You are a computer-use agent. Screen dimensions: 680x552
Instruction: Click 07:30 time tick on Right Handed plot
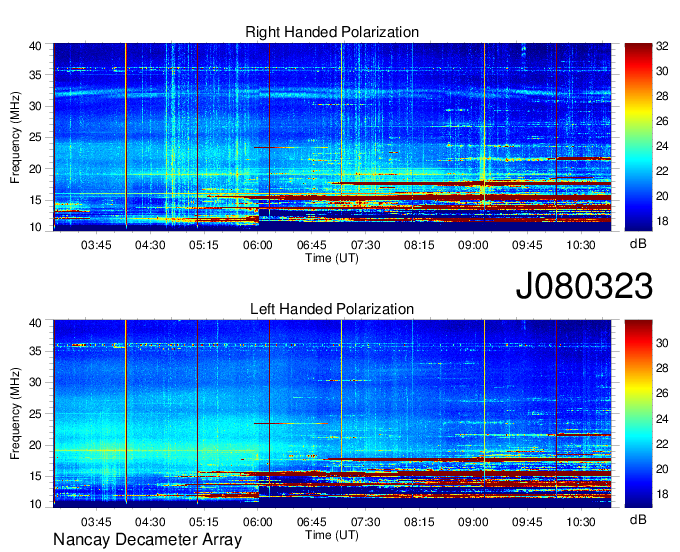click(x=366, y=245)
